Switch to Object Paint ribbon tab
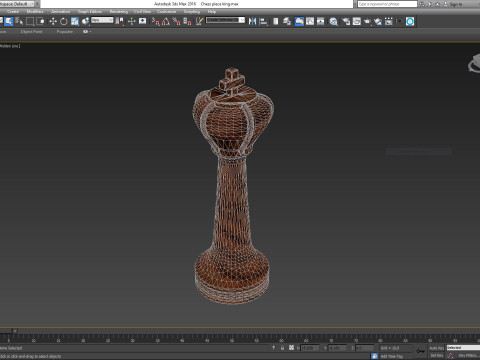The width and height of the screenshot is (480, 360). pyautogui.click(x=31, y=32)
